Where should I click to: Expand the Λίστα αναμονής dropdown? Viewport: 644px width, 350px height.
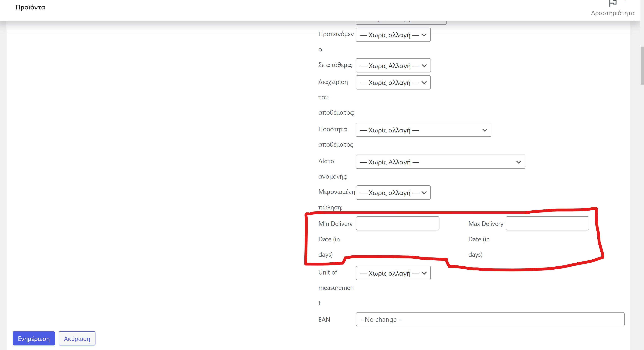click(x=440, y=162)
